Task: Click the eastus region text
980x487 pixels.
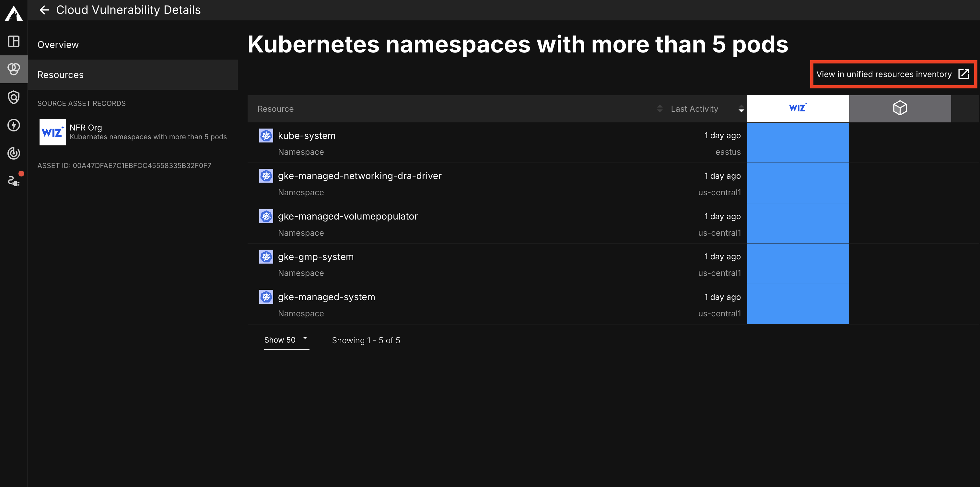Action: [x=728, y=152]
